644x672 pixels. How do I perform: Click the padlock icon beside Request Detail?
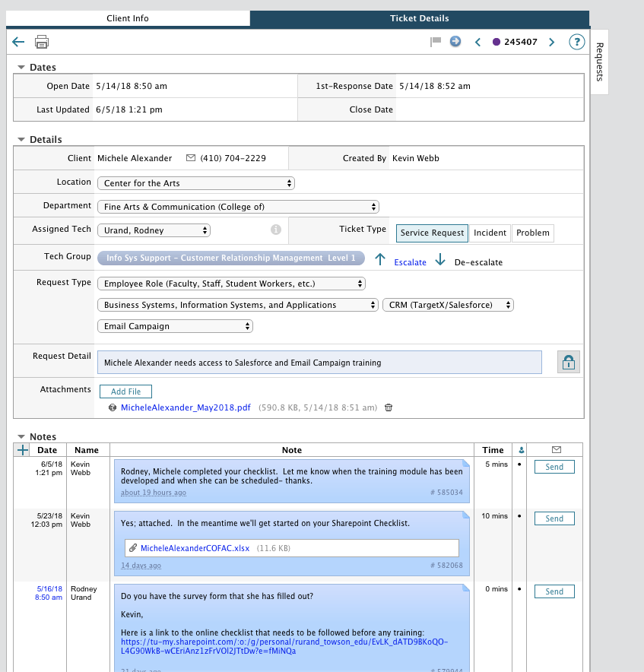click(x=567, y=363)
